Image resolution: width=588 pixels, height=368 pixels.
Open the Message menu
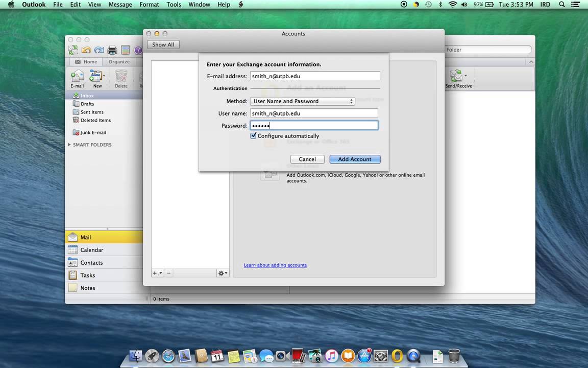click(x=120, y=5)
